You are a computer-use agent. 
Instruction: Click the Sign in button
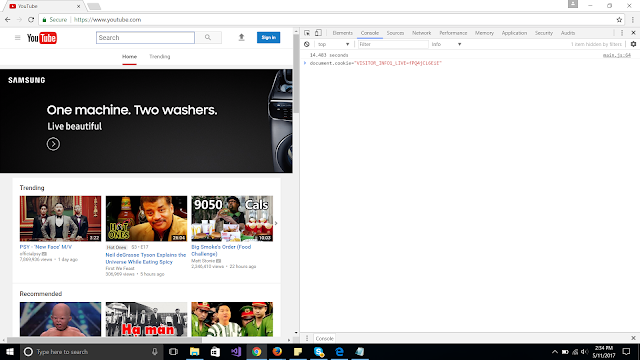point(268,38)
